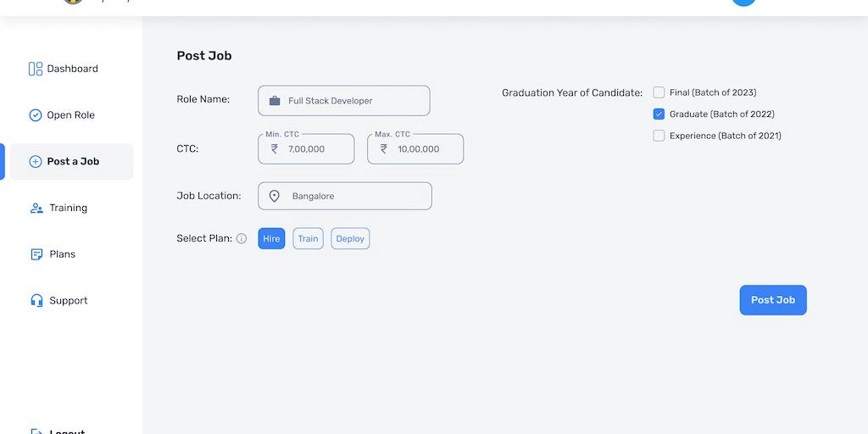
Task: Click the Support headset icon
Action: (x=36, y=301)
